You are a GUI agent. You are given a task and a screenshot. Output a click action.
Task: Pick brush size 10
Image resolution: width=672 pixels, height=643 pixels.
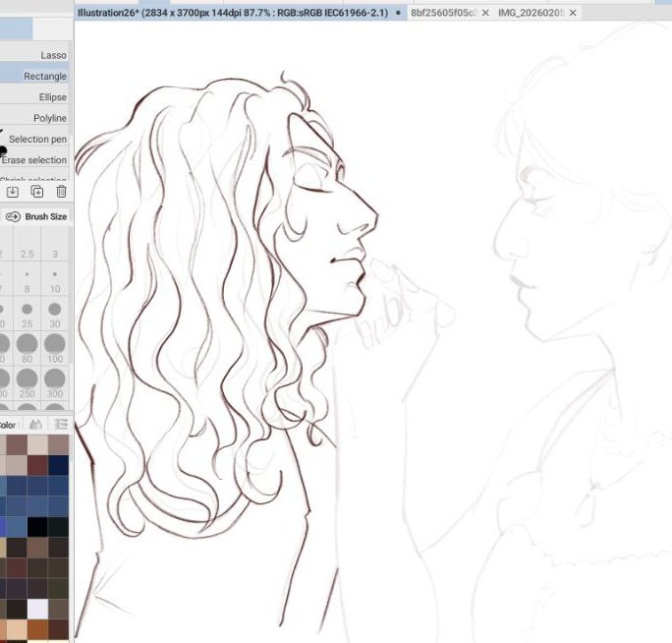pos(55,279)
